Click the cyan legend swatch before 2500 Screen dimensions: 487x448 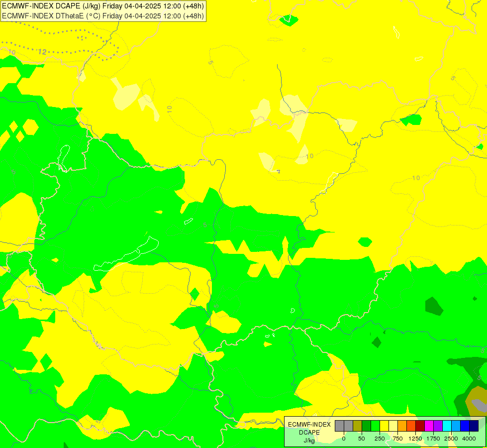[447, 426]
